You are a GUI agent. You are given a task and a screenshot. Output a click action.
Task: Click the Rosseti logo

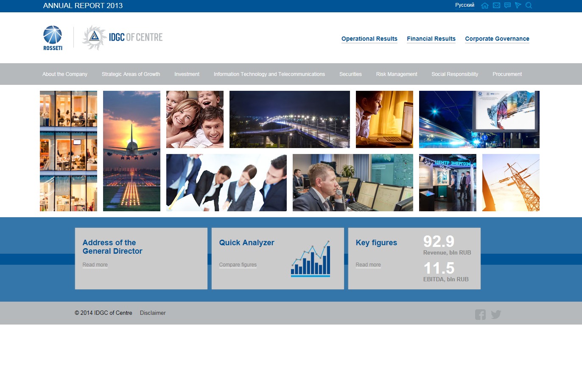(x=53, y=38)
